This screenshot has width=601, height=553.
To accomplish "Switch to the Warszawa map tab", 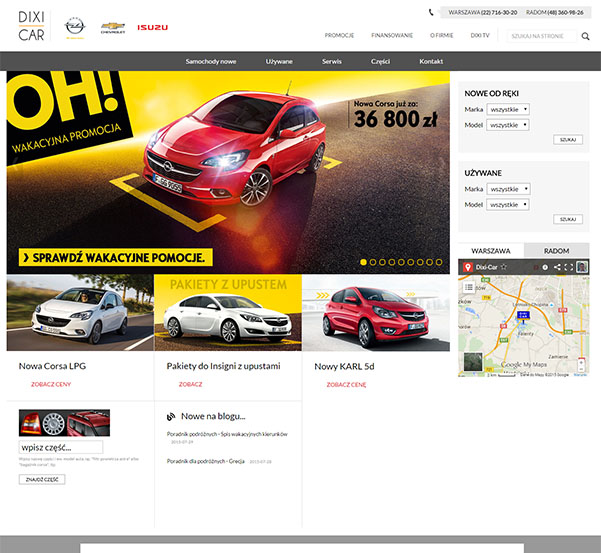I will 491,251.
